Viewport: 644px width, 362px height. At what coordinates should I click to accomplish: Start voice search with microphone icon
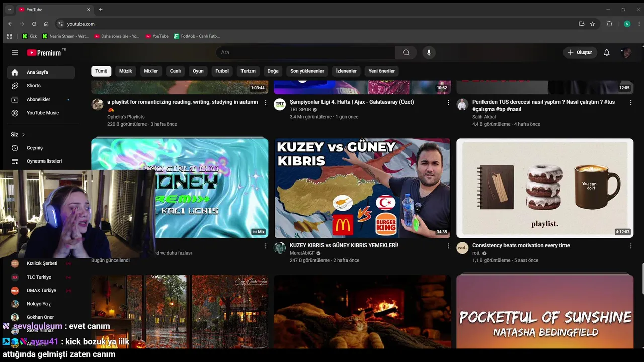coord(429,52)
